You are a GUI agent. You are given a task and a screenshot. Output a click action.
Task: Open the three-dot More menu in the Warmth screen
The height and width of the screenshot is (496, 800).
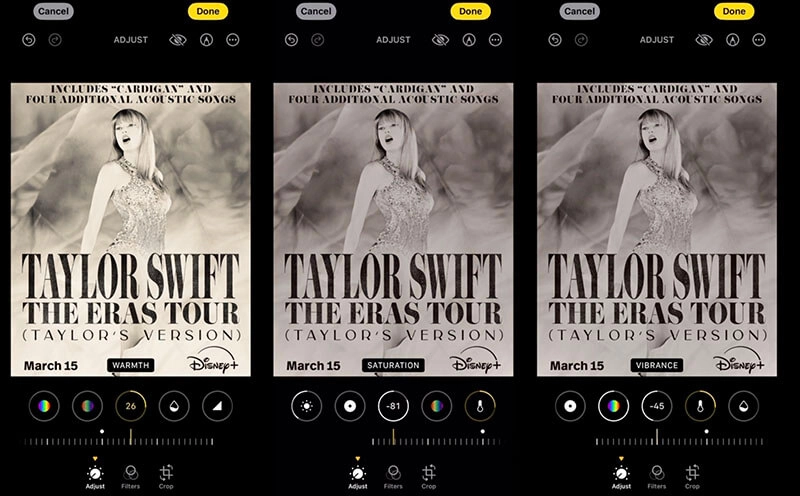tap(232, 40)
